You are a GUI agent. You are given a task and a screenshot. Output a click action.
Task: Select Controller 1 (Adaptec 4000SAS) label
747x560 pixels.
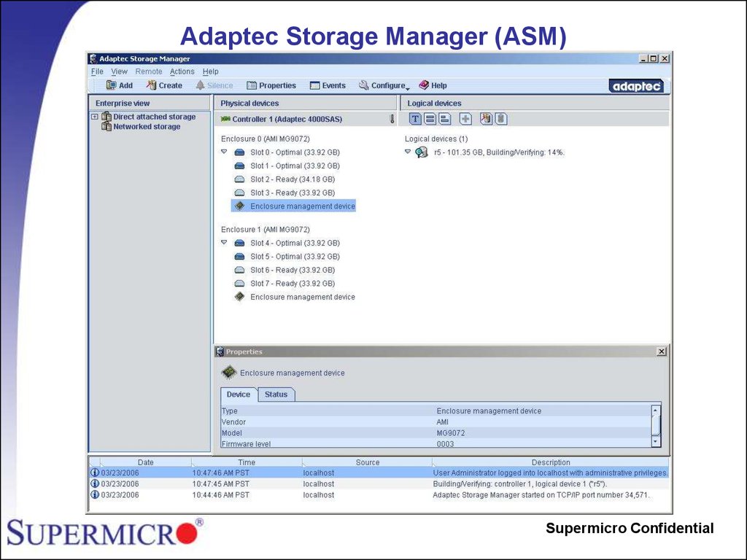(287, 119)
